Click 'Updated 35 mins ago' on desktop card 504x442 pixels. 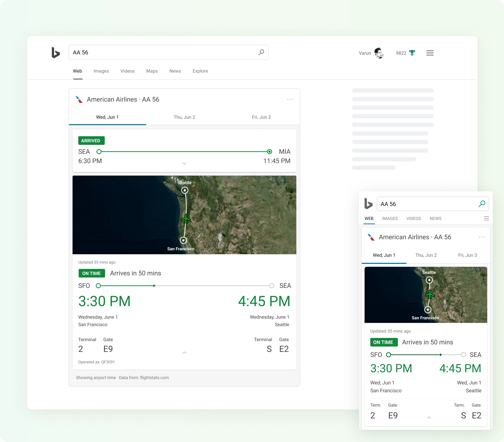(x=97, y=262)
